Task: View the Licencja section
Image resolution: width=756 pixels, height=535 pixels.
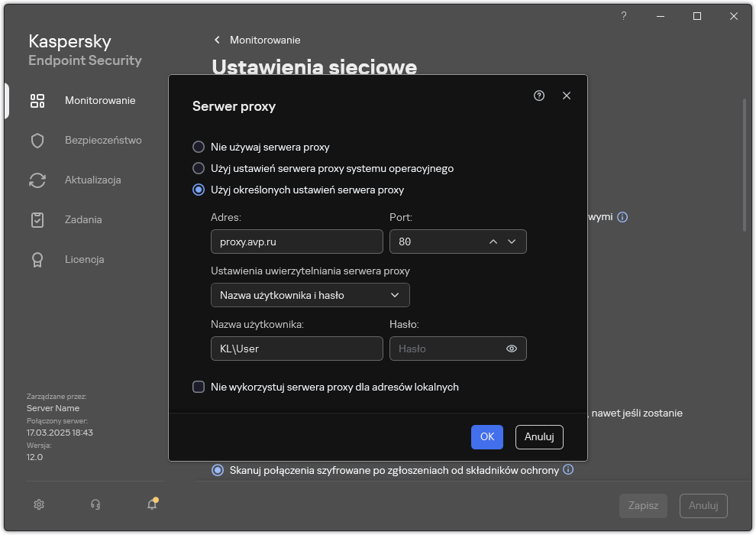Action: coord(83,259)
